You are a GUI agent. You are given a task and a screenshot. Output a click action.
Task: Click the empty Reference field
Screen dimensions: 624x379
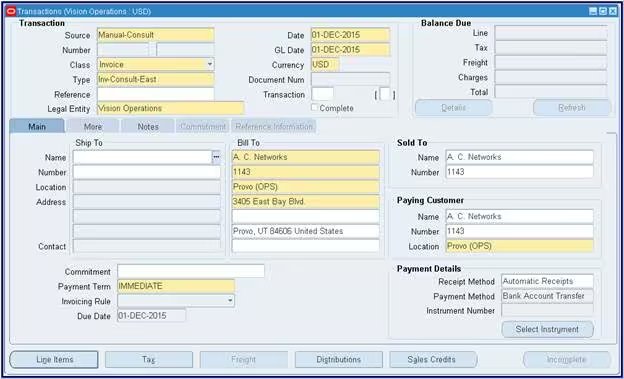156,94
